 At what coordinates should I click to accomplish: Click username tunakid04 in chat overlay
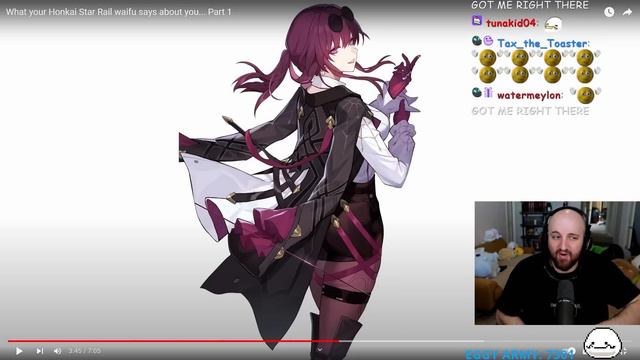510,23
